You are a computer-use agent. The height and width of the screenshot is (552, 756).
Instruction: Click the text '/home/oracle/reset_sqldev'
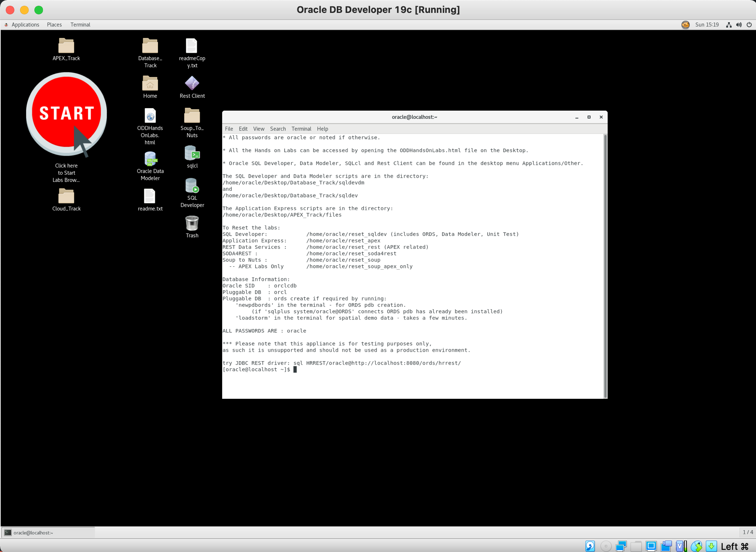tap(347, 234)
